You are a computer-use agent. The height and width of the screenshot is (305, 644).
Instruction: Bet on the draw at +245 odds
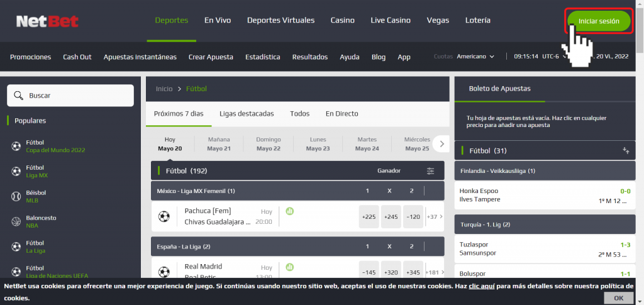pos(391,216)
